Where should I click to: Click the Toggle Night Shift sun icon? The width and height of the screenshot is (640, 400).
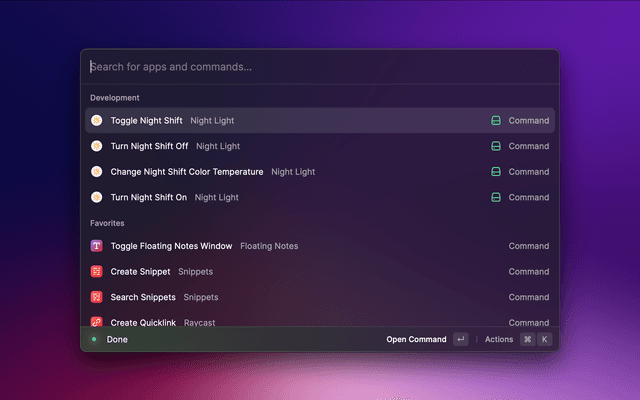(x=97, y=121)
